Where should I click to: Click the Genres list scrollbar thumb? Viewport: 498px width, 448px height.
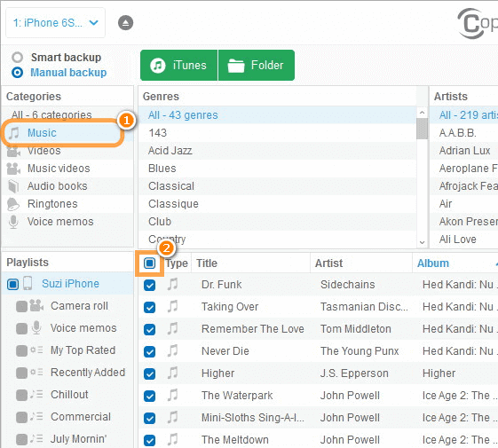pyautogui.click(x=422, y=129)
